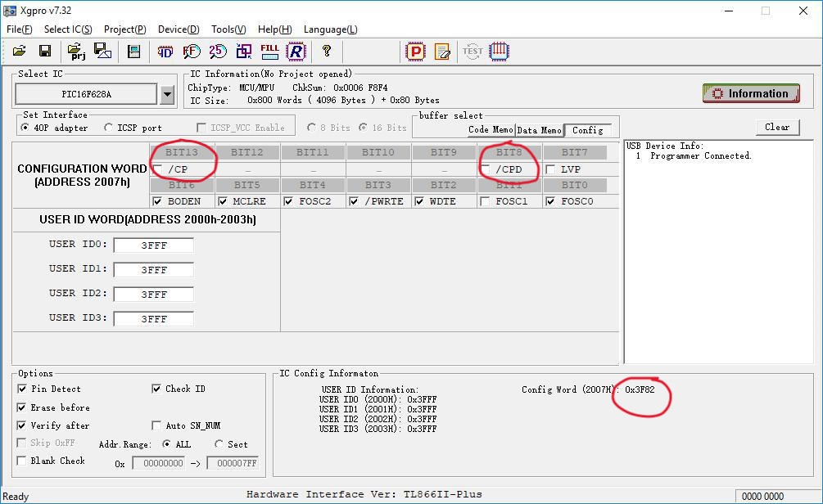
Task: Clear the USB device info log
Action: (x=777, y=127)
